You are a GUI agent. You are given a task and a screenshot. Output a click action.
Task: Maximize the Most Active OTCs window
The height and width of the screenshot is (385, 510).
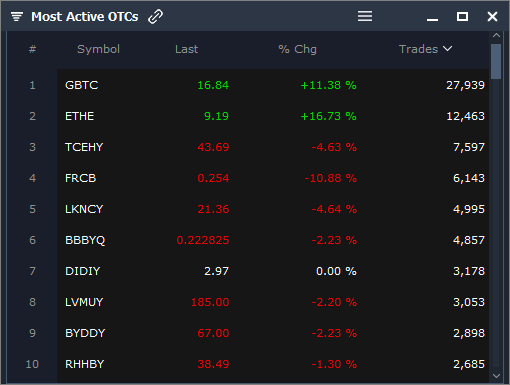pyautogui.click(x=462, y=16)
